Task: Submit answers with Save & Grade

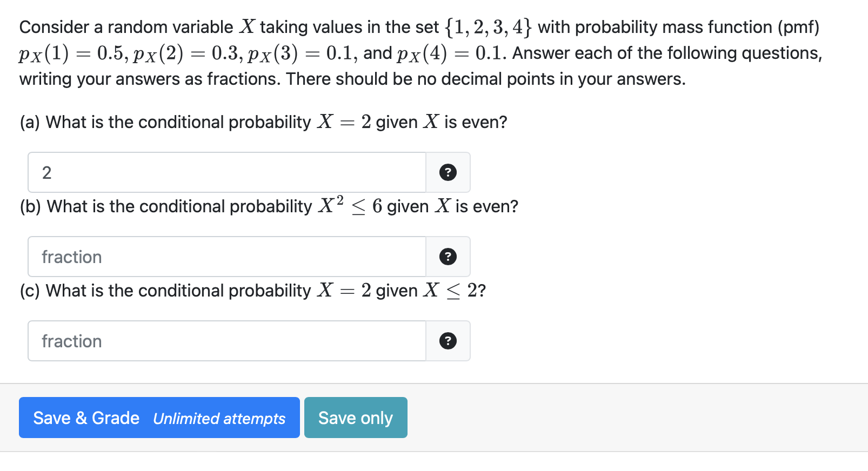Action: tap(159, 418)
